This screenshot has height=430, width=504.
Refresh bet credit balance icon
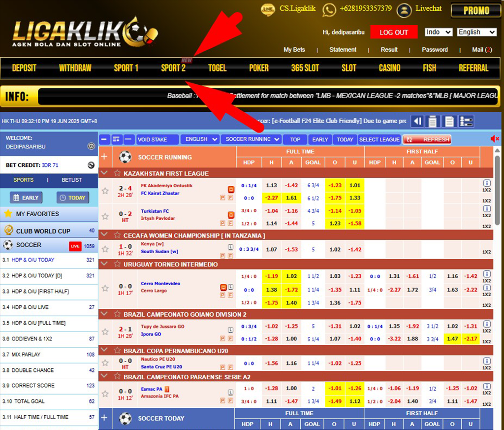tap(91, 165)
